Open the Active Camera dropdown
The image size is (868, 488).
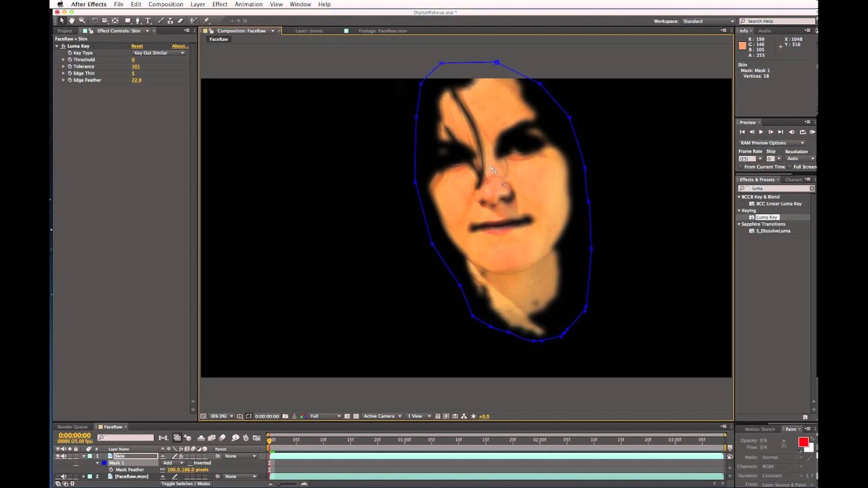click(382, 416)
